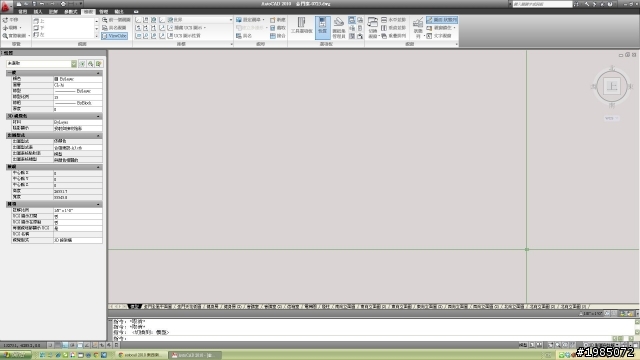Click the Switch Windows button
Viewport: 640px width, 360px height.
(373, 28)
